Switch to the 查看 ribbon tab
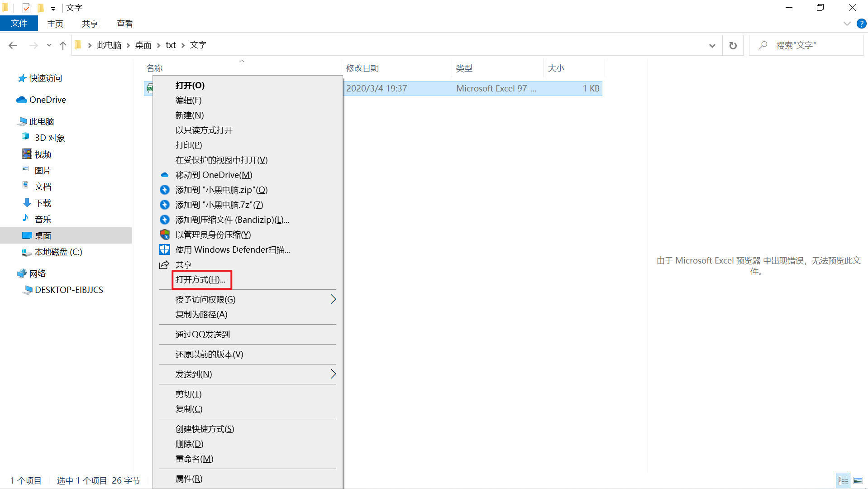The width and height of the screenshot is (868, 489). click(x=125, y=24)
